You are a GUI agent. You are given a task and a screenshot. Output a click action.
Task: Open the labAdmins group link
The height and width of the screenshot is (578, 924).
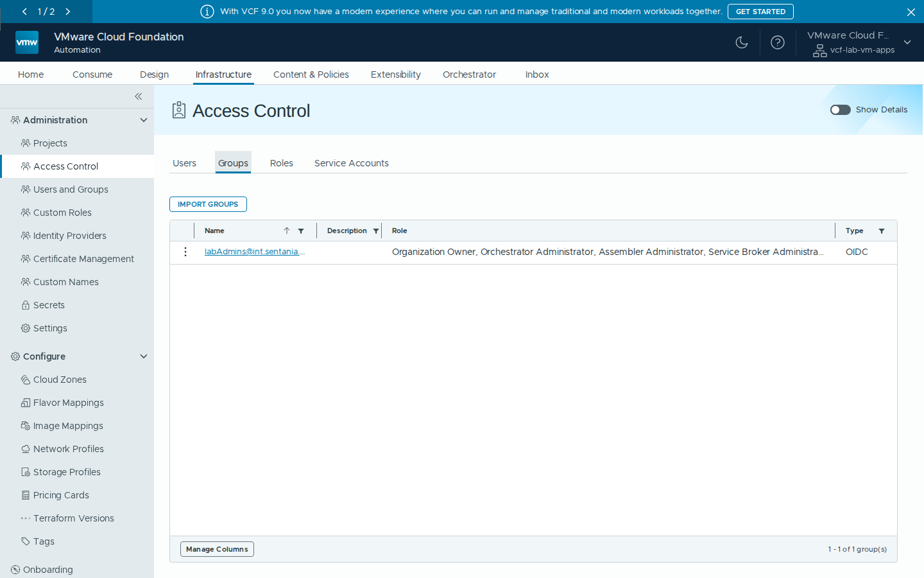point(255,252)
